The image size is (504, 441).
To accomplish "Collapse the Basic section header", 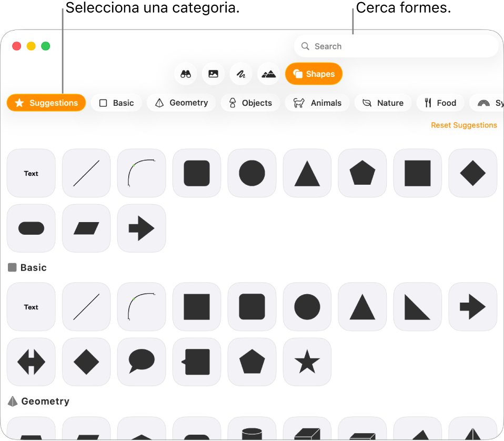I will click(26, 267).
